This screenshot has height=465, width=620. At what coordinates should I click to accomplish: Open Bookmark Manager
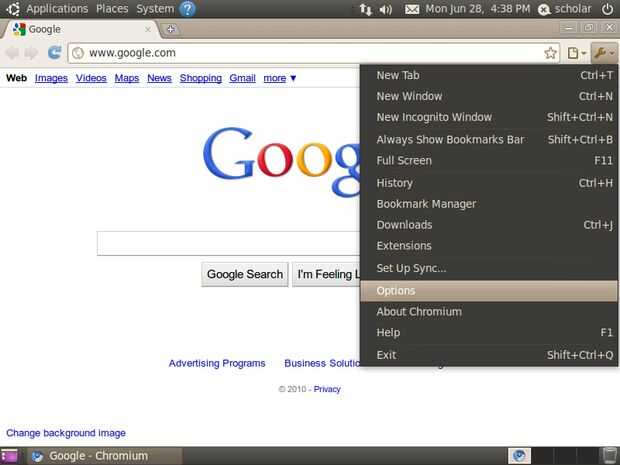(489, 204)
